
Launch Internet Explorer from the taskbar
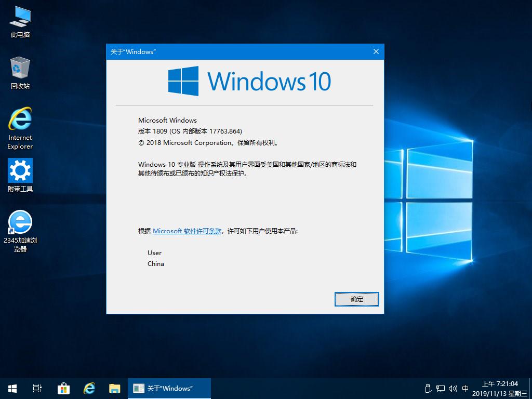pos(89,389)
